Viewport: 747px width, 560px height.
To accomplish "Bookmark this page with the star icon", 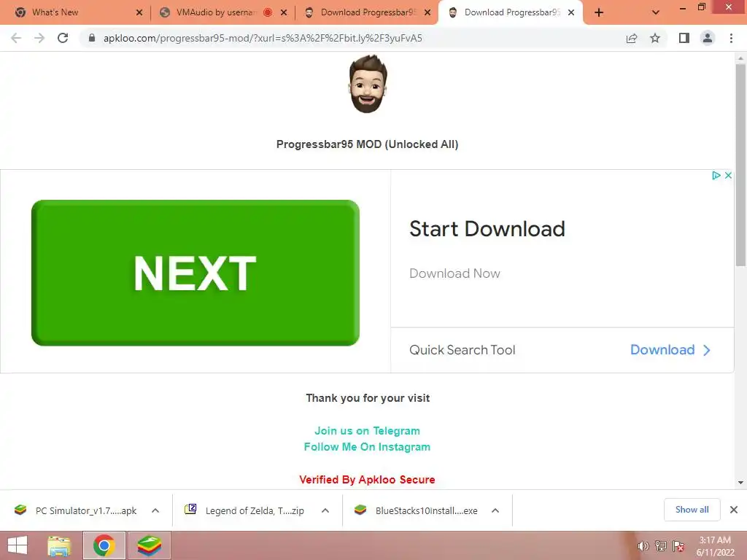I will [x=655, y=38].
